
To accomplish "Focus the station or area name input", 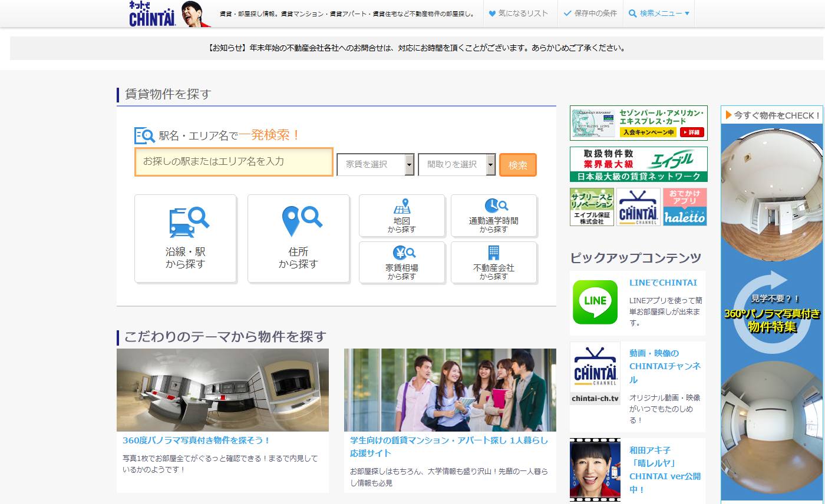I will 234,162.
